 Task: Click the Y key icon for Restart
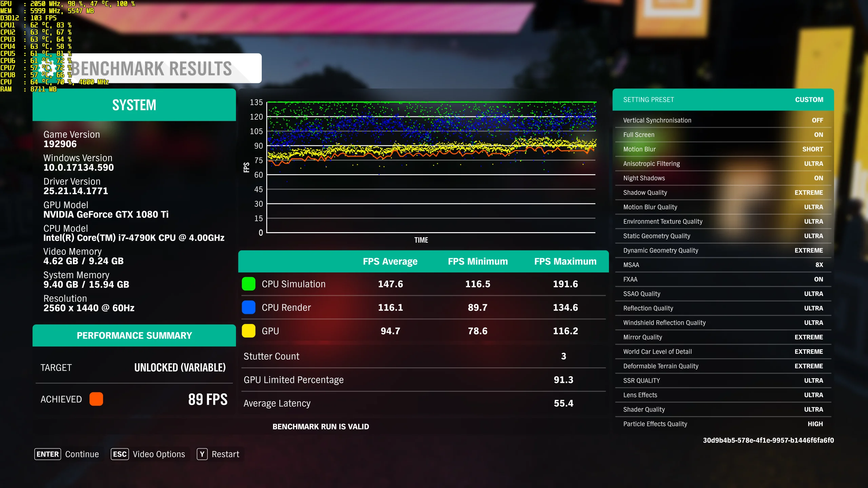point(202,454)
